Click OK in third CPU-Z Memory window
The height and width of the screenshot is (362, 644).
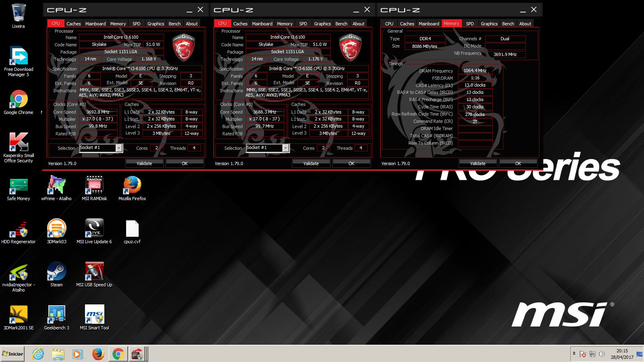pyautogui.click(x=518, y=163)
